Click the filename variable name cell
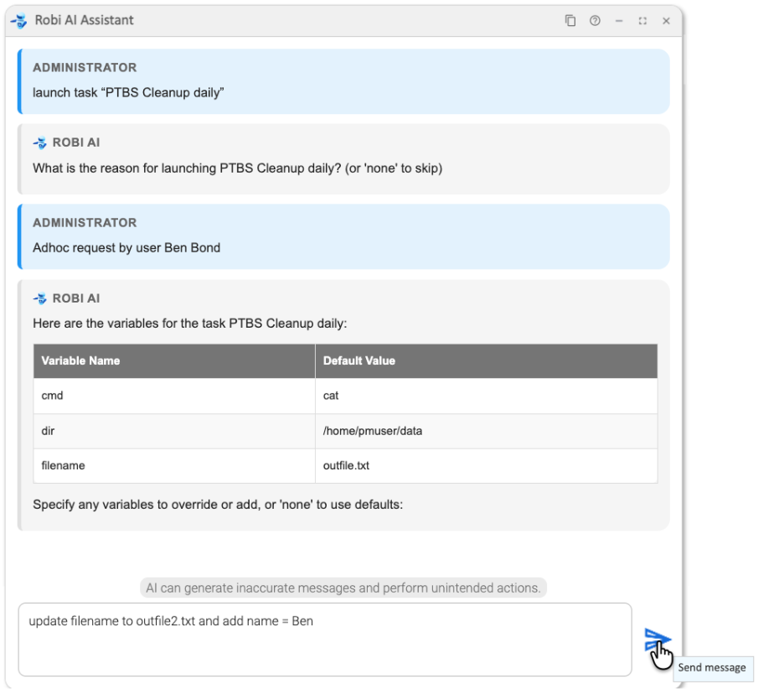The width and height of the screenshot is (784, 689). pyautogui.click(x=63, y=465)
